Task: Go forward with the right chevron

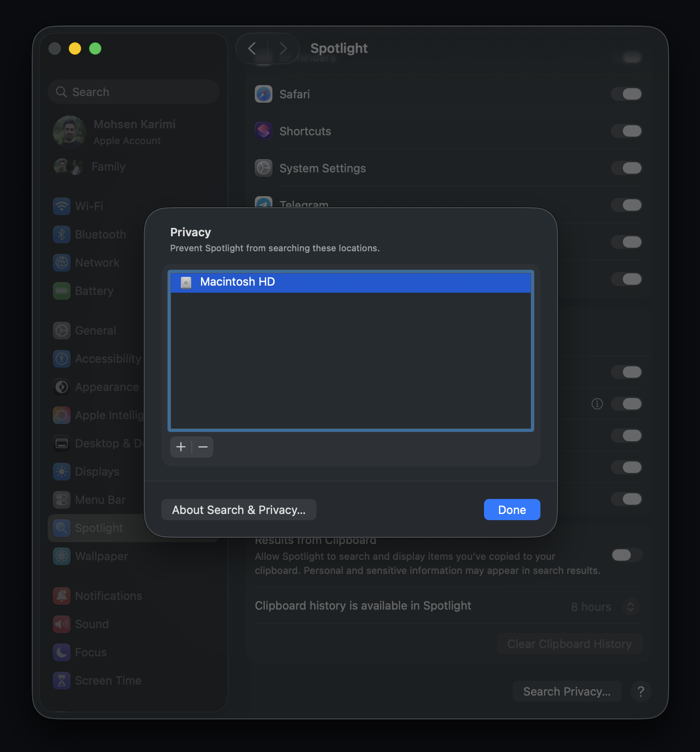Action: [283, 48]
